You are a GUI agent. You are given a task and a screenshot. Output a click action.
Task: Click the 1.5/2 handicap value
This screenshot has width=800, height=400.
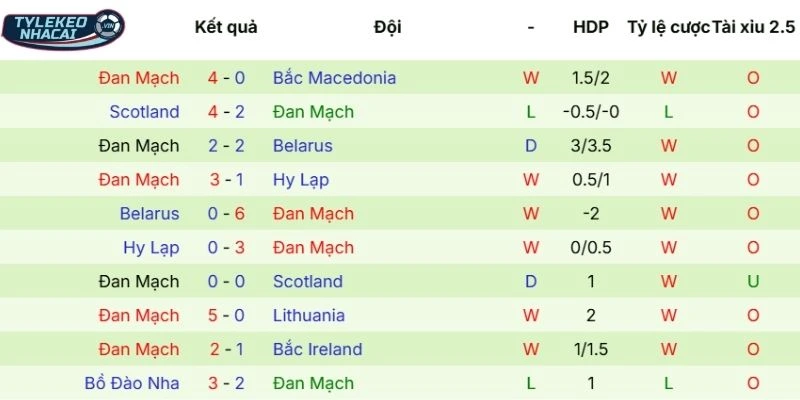[591, 78]
